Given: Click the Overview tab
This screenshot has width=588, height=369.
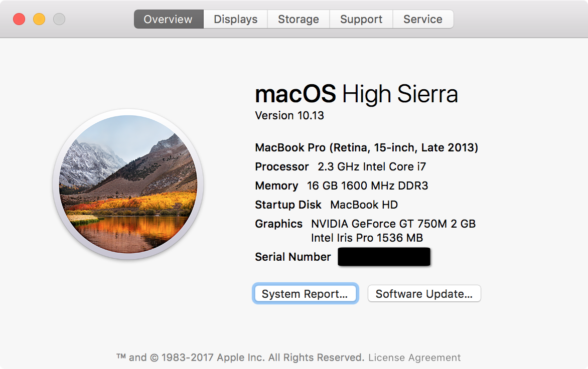Looking at the screenshot, I should [x=168, y=19].
